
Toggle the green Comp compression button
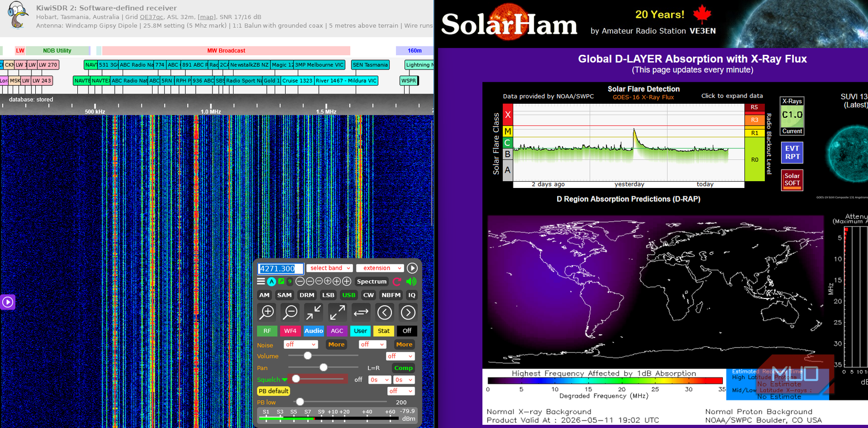(x=403, y=368)
